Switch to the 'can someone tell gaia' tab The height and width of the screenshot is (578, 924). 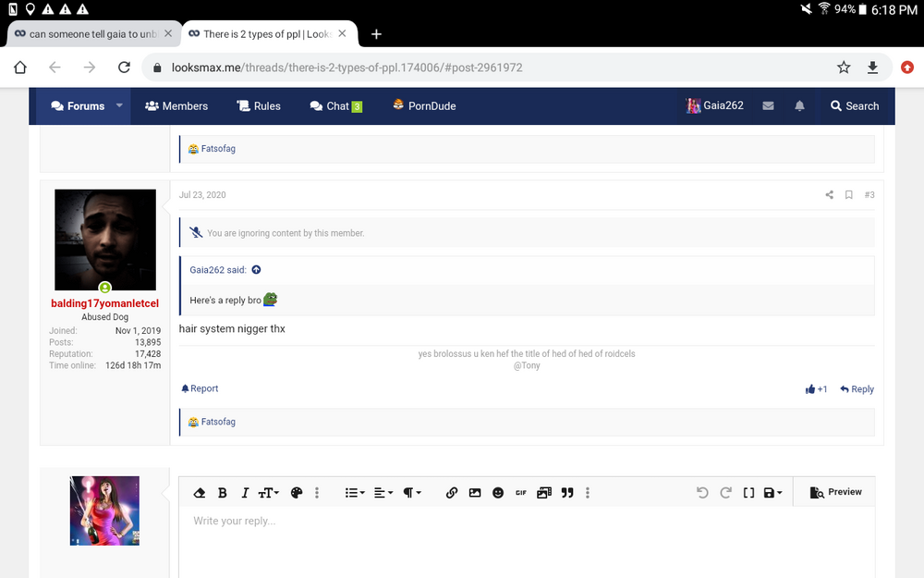(93, 34)
